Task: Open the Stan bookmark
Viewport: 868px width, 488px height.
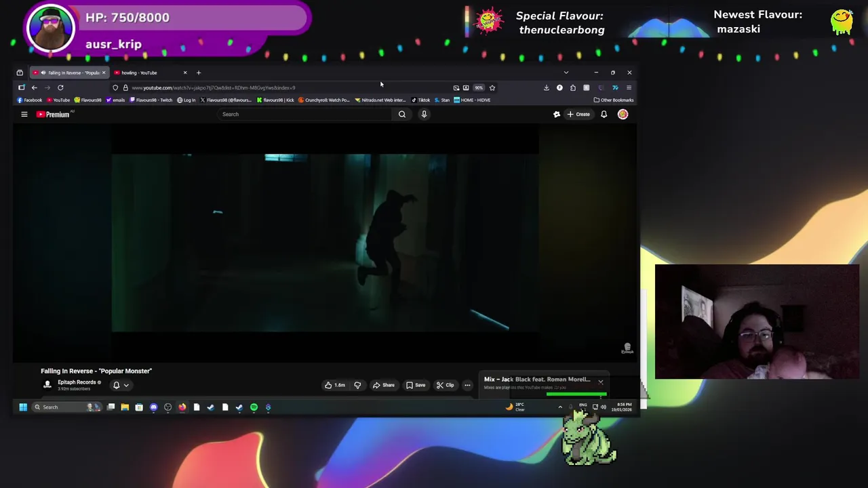Action: [442, 100]
